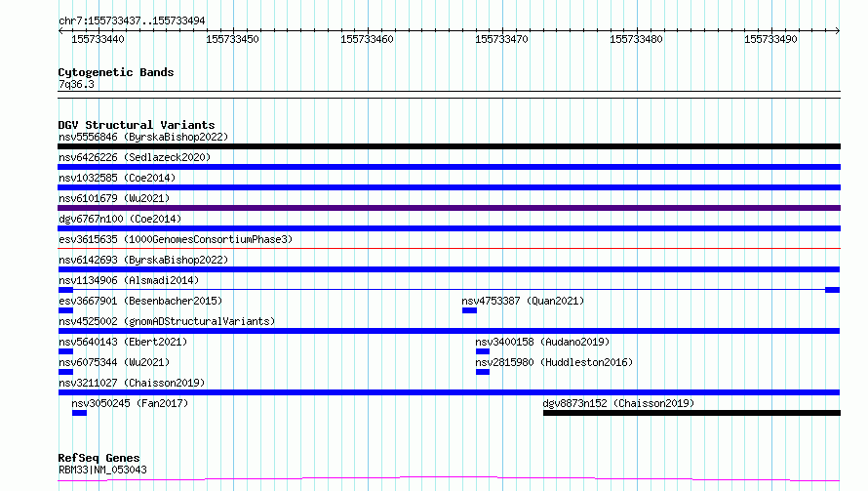Click the blue bar under nsv3211027
The width and height of the screenshot is (868, 491).
click(x=449, y=392)
